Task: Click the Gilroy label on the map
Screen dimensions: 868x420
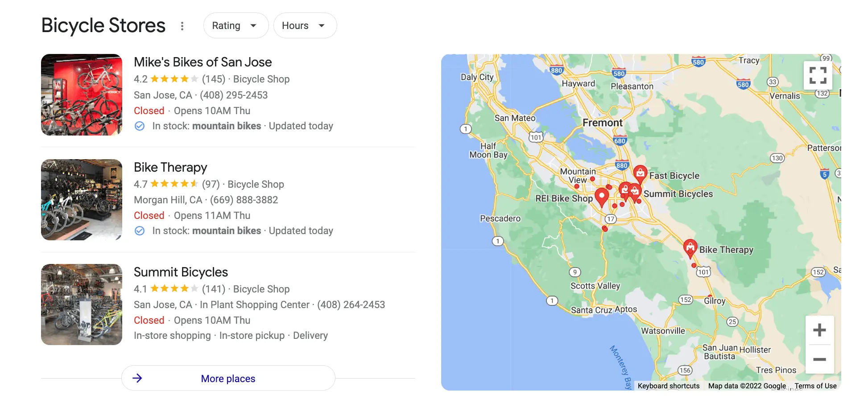Action: (x=715, y=301)
